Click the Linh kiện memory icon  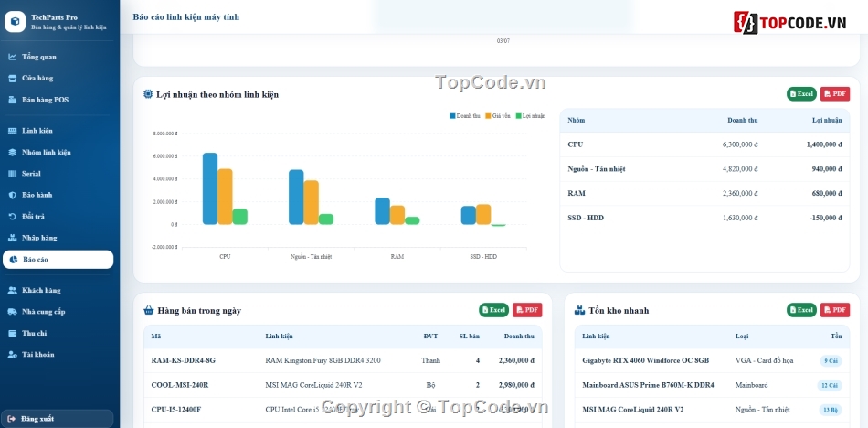[x=12, y=131]
